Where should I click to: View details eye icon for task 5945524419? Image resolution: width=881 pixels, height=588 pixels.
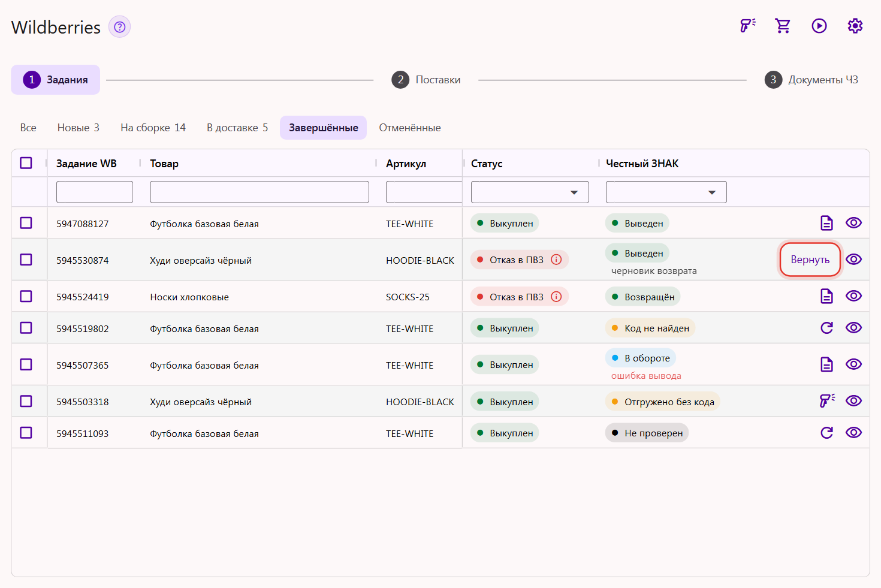coord(853,296)
